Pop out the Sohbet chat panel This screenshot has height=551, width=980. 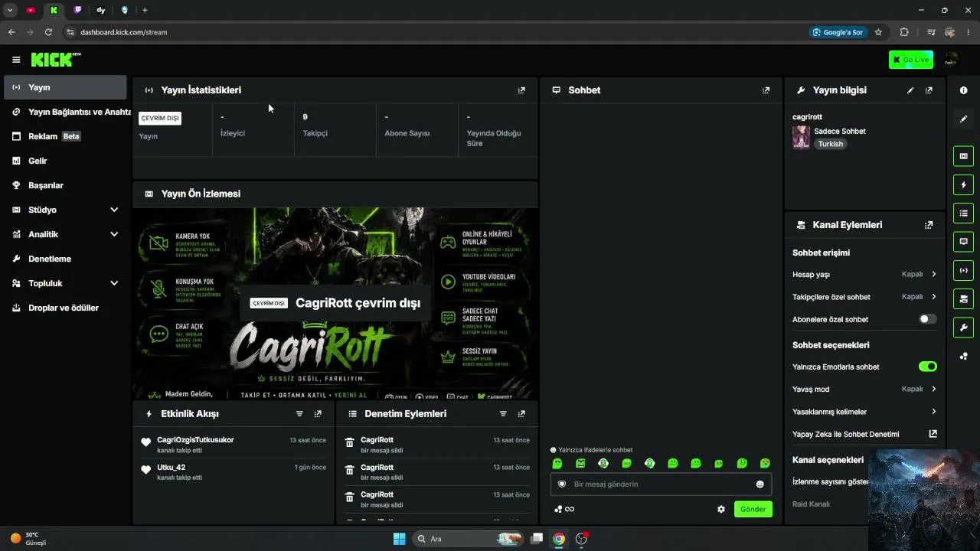point(766,90)
